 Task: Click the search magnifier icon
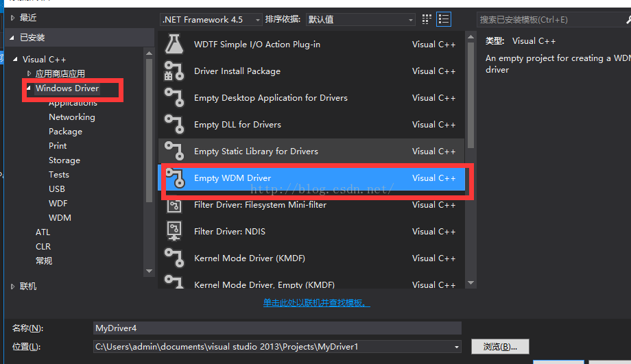click(x=628, y=19)
